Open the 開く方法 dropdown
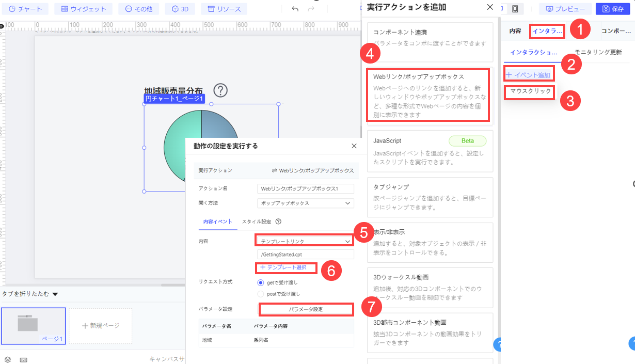The height and width of the screenshot is (364, 635). 306,203
